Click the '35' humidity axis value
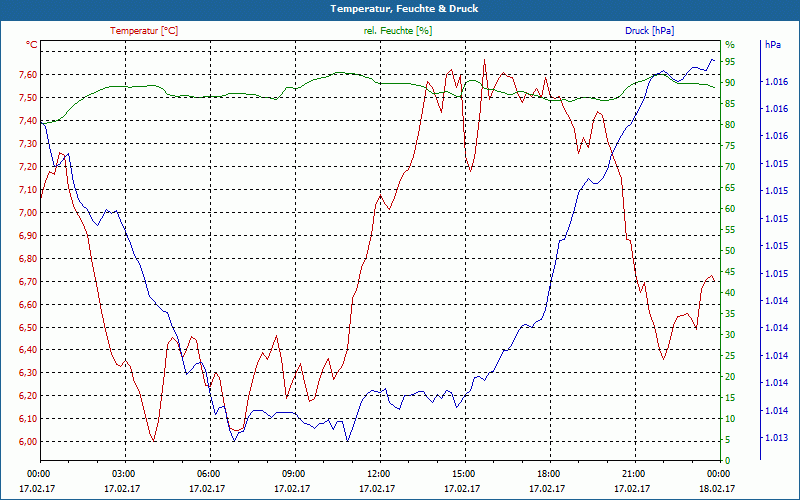 point(730,314)
